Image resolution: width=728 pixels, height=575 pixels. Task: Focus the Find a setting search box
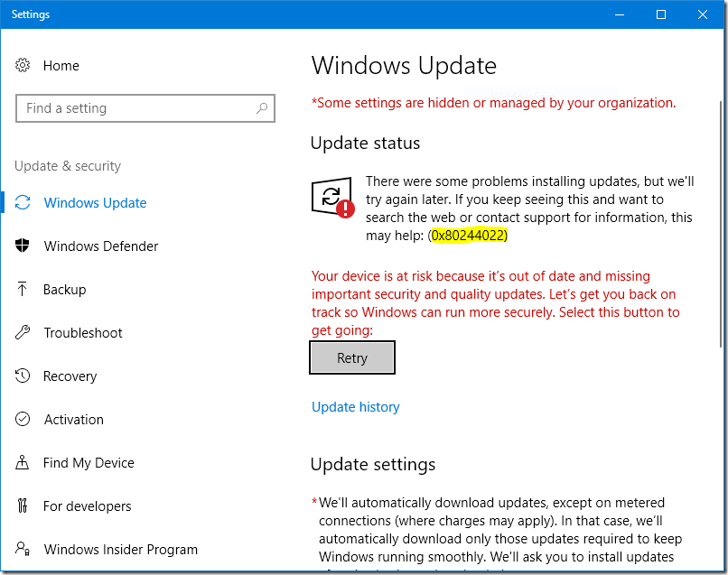point(145,108)
